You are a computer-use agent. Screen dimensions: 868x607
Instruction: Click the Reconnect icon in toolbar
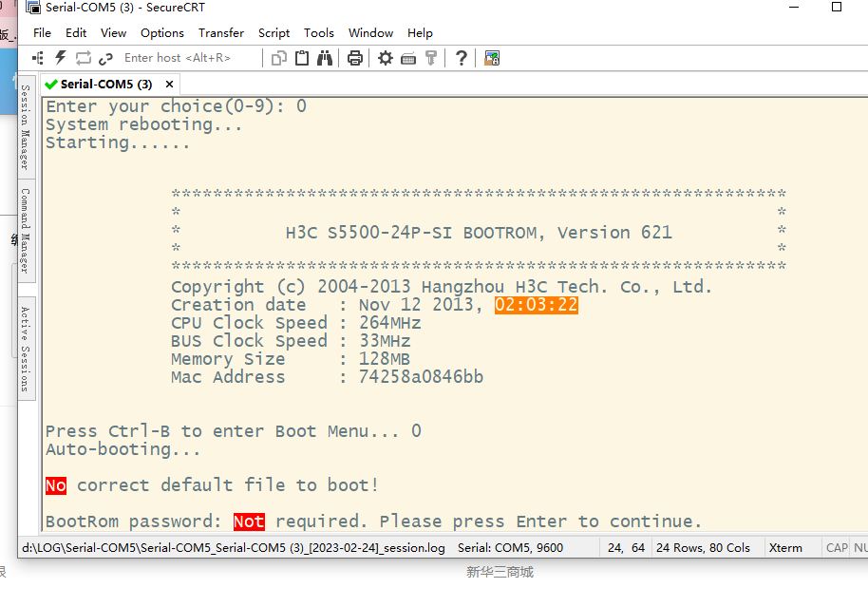(x=83, y=58)
